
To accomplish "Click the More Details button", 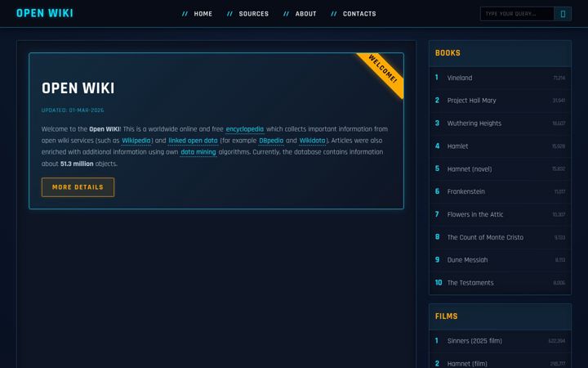I will [78, 187].
